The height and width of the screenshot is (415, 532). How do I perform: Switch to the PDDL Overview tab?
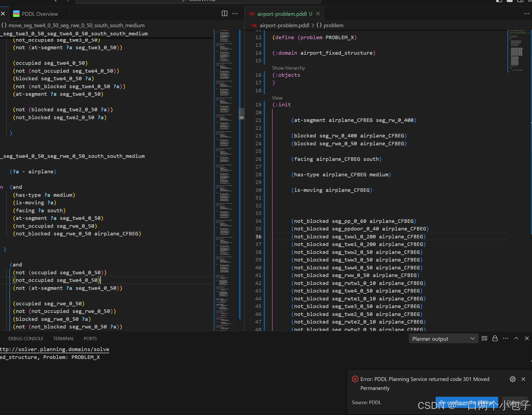tap(40, 14)
